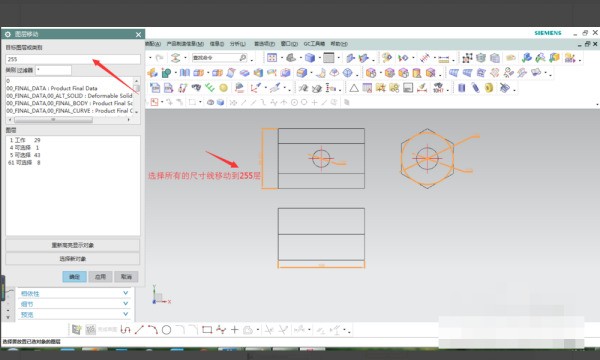
Task: Click the green checkmarks toolbar icon
Action: 209,88
